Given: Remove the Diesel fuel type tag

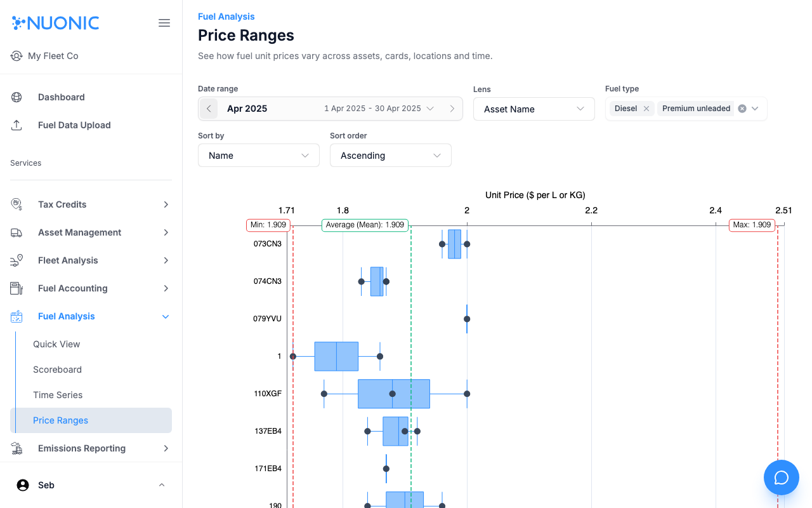Looking at the screenshot, I should pos(646,109).
